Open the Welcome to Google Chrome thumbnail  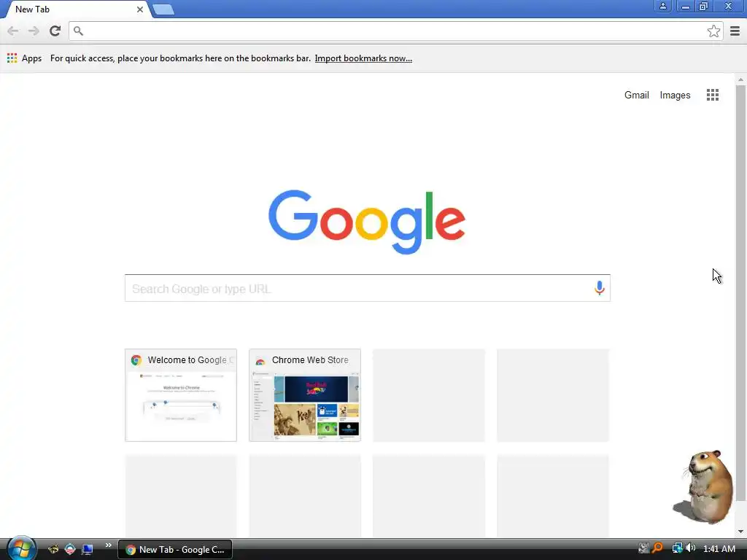pos(181,395)
